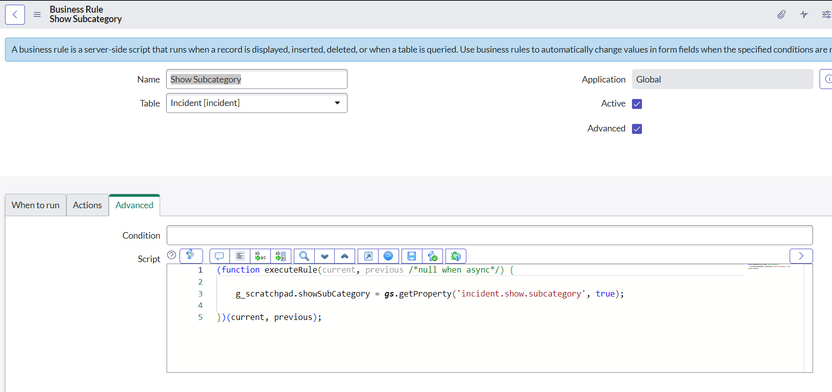
Task: Click the Business Rule Show Subcategory title
Action: [x=85, y=14]
